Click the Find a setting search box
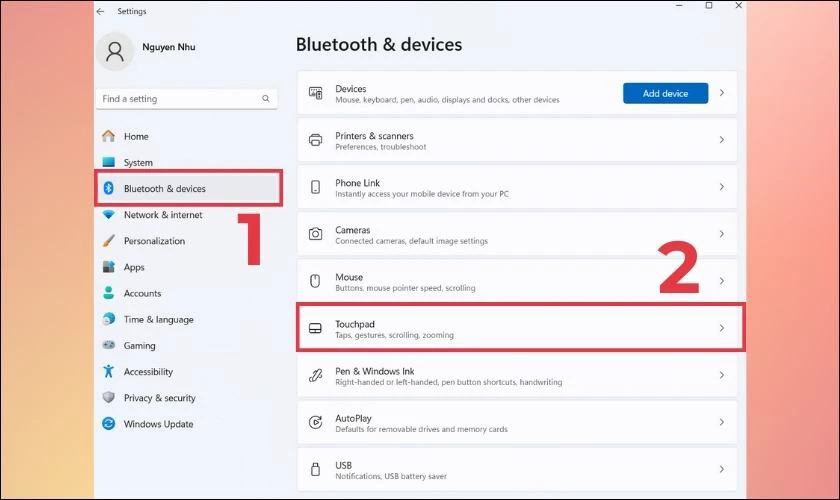The width and height of the screenshot is (840, 500). tap(186, 99)
